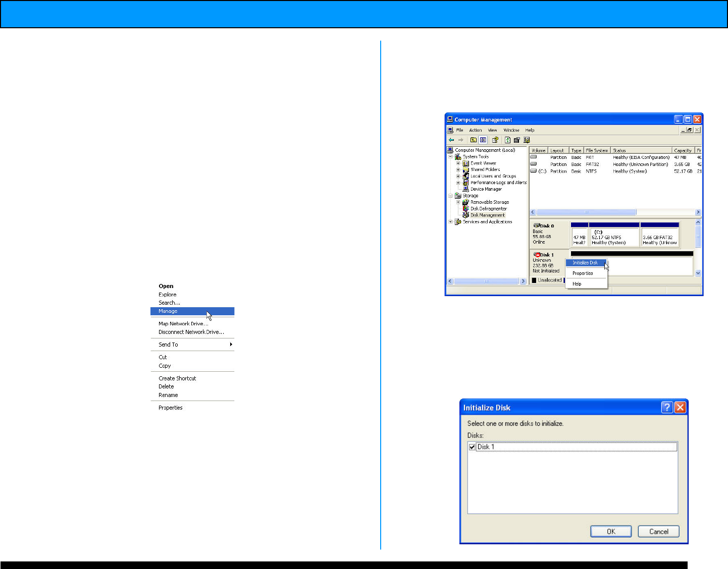Click the Up one level folder icon
This screenshot has width=728, height=569.
pos(474,140)
